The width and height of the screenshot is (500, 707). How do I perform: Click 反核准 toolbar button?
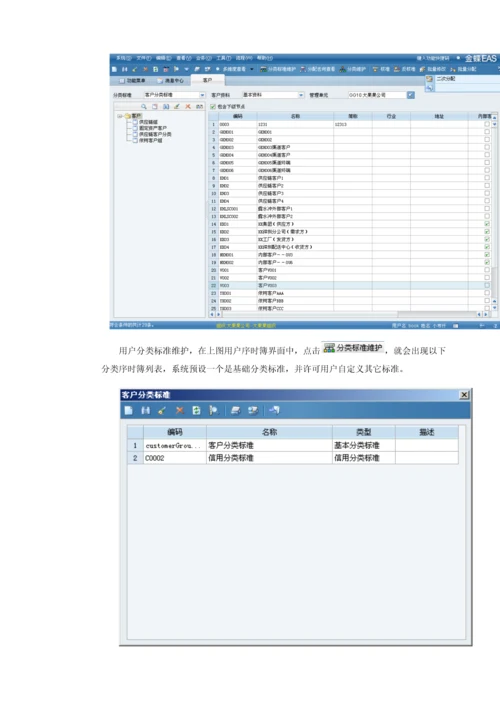click(x=404, y=69)
